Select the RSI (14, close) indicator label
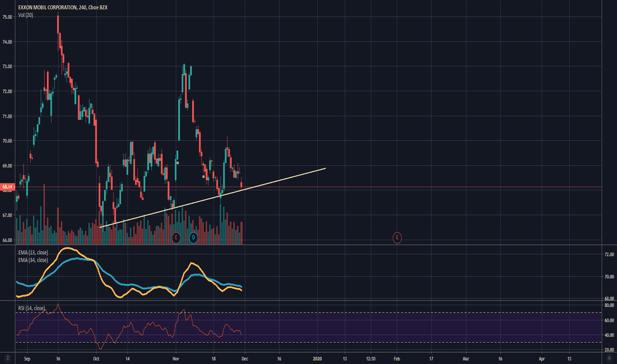 click(32, 308)
